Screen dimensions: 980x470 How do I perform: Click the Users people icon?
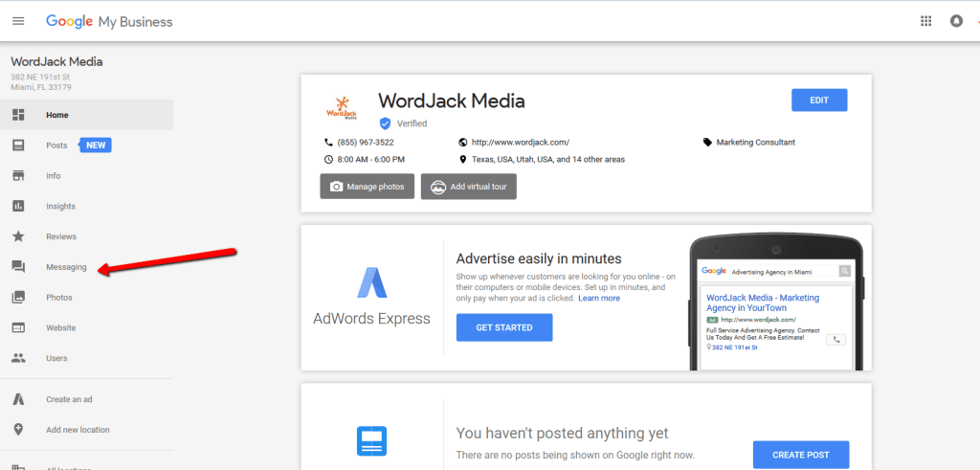coord(18,358)
